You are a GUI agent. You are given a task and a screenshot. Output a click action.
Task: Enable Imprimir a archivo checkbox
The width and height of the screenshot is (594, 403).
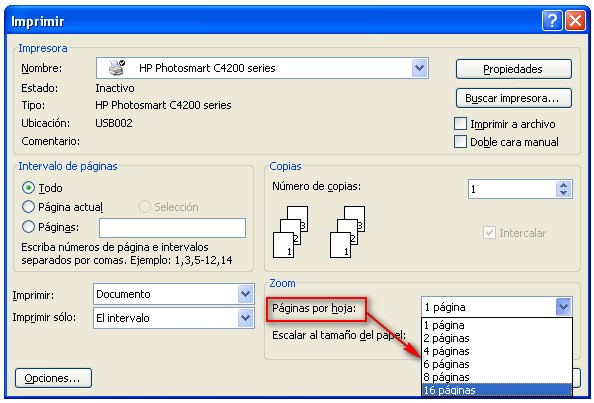[x=460, y=123]
